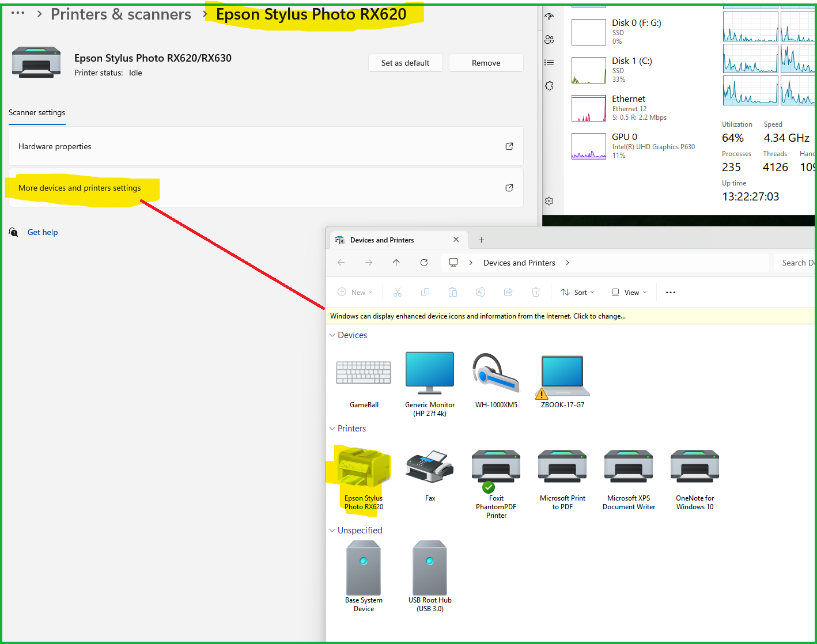Open the Sort dropdown

click(577, 292)
